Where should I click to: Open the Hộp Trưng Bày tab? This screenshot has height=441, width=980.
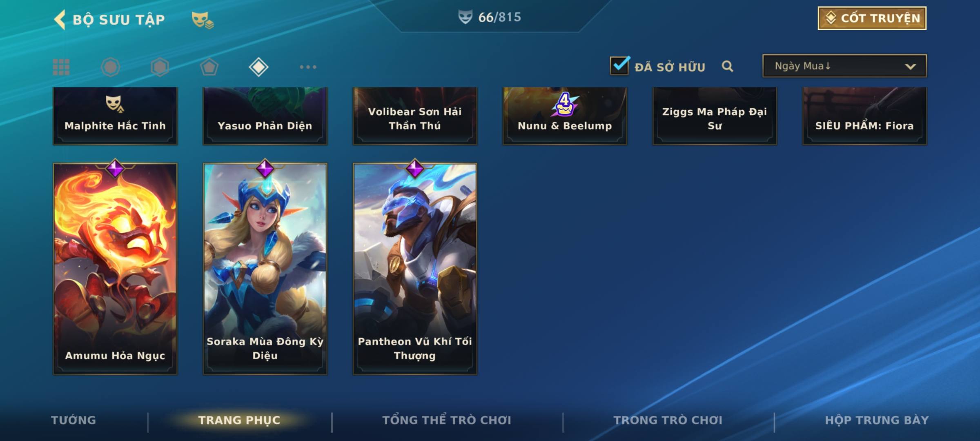pos(877,420)
